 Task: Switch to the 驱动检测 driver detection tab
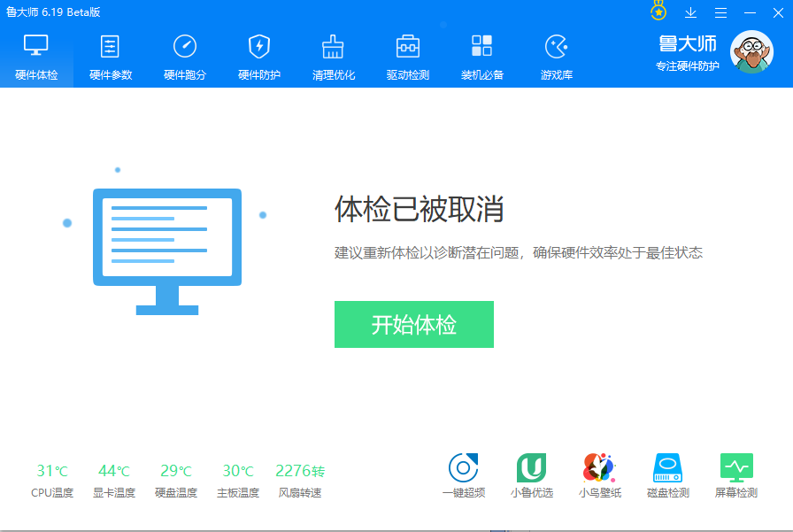point(408,58)
